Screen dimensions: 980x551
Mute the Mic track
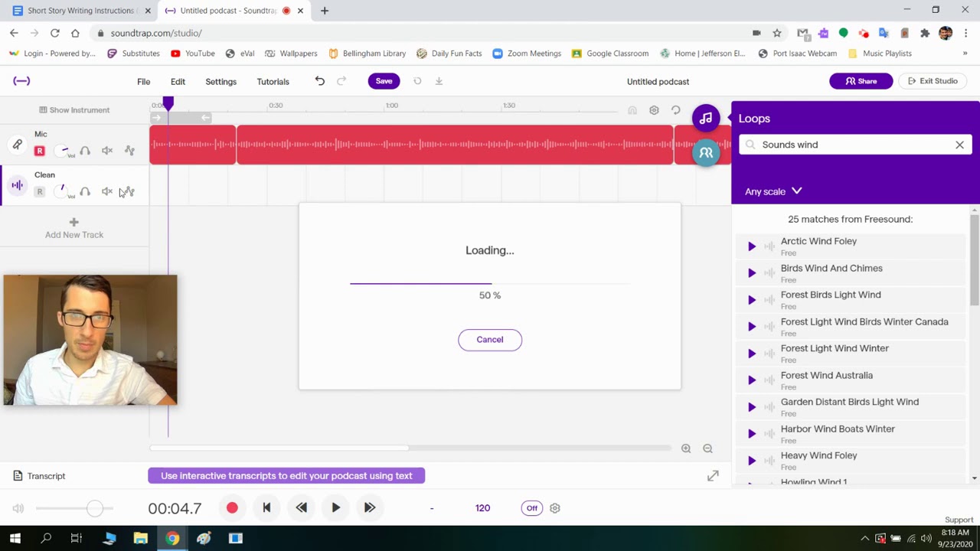coord(107,151)
